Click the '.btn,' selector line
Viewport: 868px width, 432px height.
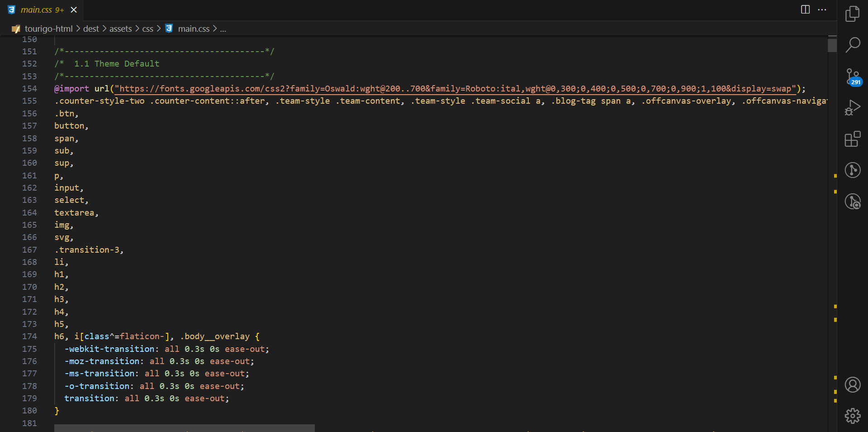click(66, 114)
